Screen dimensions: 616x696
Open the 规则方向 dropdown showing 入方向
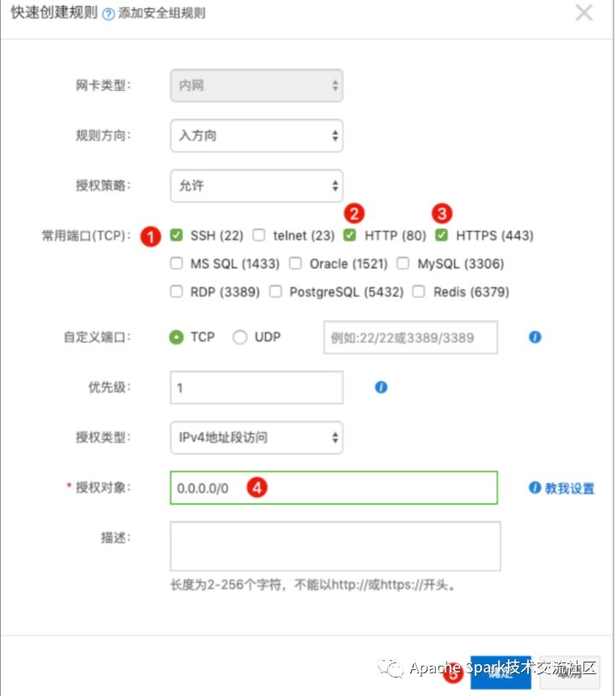coord(256,135)
